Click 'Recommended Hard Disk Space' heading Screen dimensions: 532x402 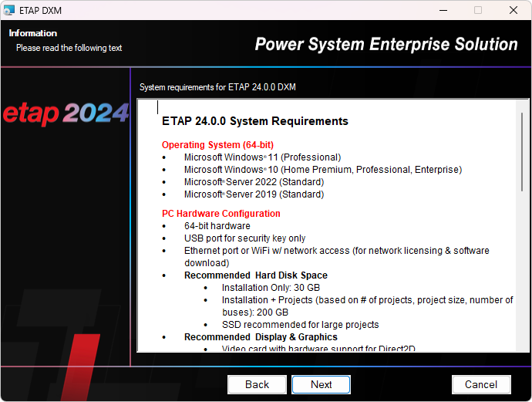[256, 275]
